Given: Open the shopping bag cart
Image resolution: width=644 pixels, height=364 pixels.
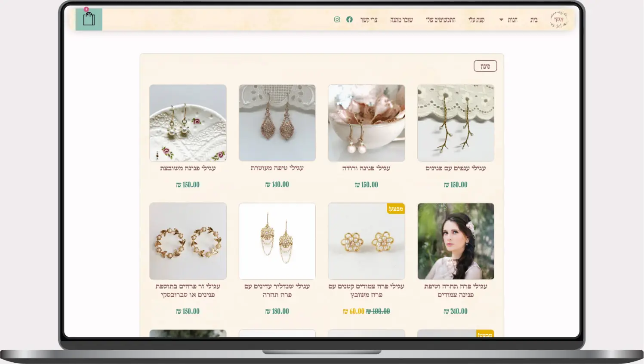Looking at the screenshot, I should tap(89, 19).
